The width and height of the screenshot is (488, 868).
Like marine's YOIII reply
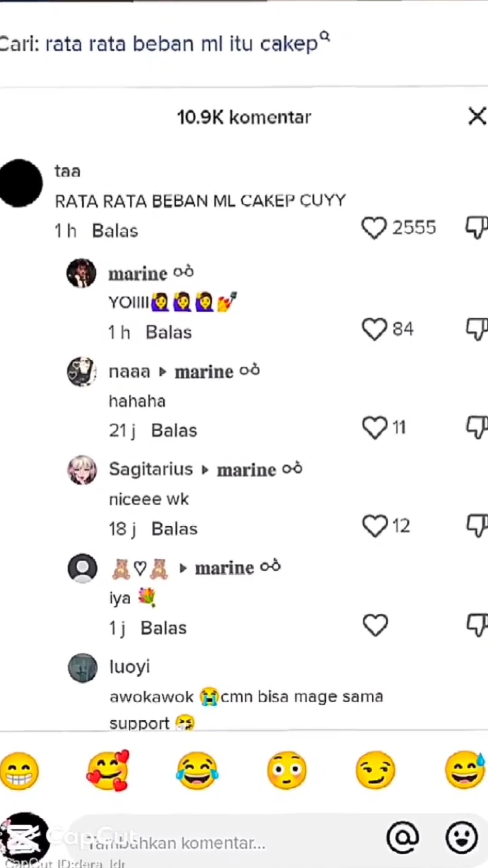click(x=374, y=329)
